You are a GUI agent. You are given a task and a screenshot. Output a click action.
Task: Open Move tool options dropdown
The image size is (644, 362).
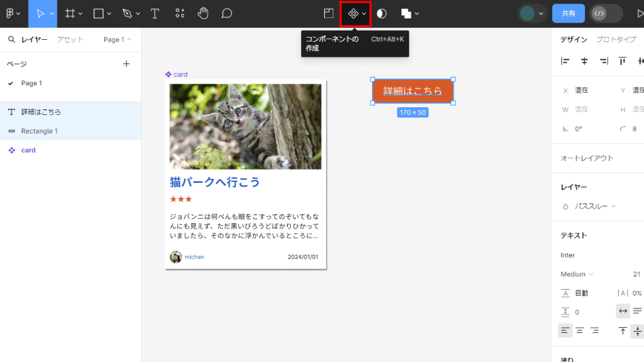(x=52, y=14)
